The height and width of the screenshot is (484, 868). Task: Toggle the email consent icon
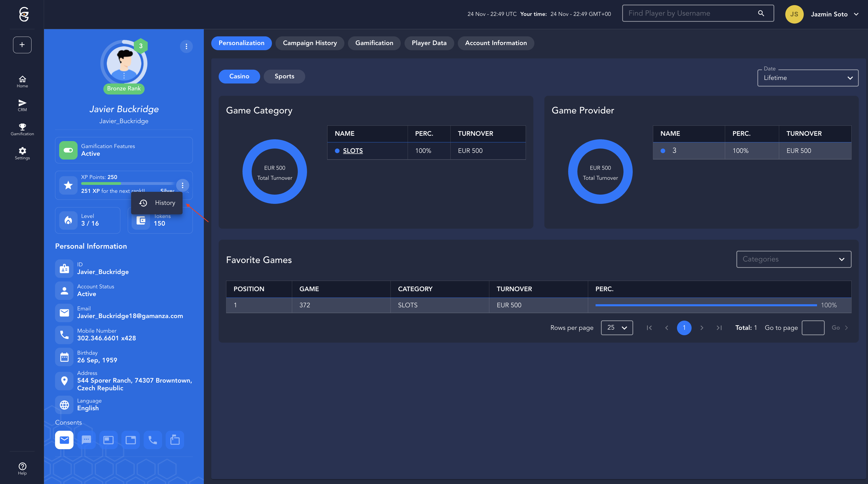64,440
